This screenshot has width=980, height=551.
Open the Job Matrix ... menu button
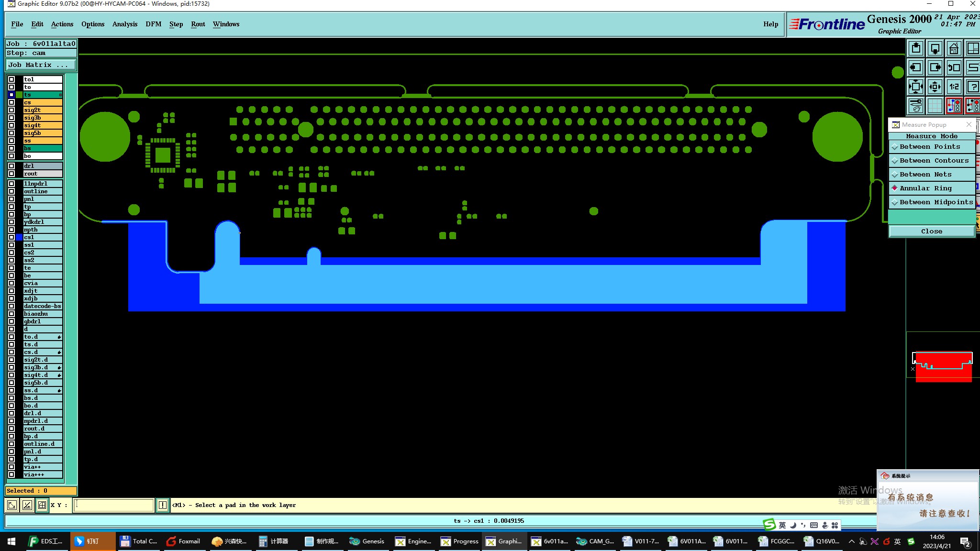pyautogui.click(x=41, y=65)
